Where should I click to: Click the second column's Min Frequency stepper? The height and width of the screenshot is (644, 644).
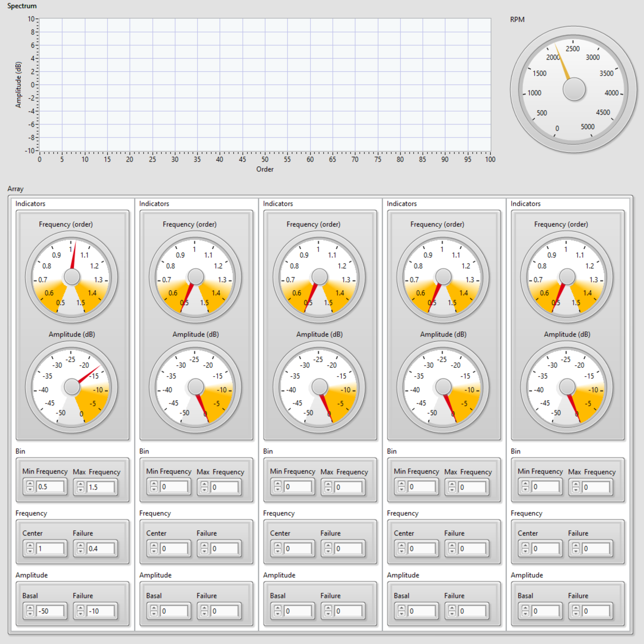click(154, 487)
